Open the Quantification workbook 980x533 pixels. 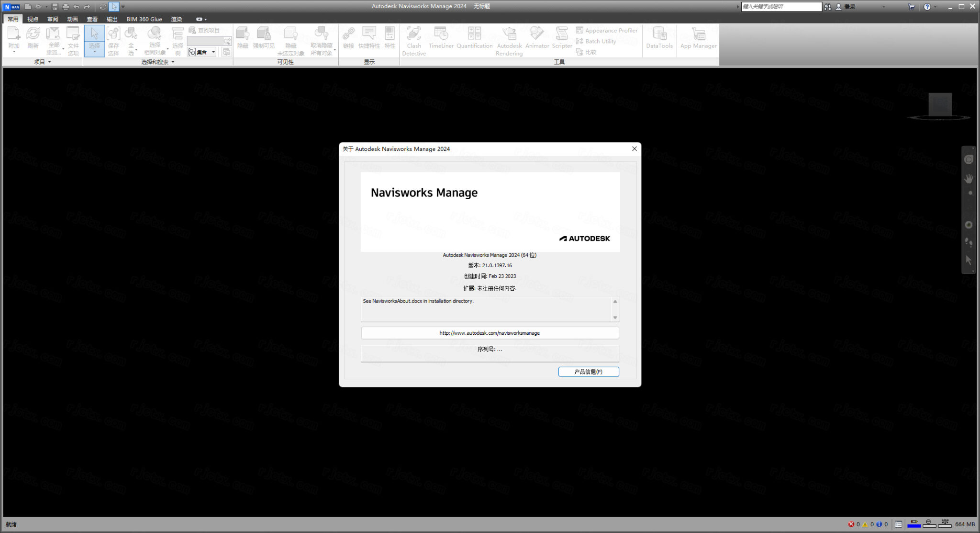pyautogui.click(x=474, y=38)
